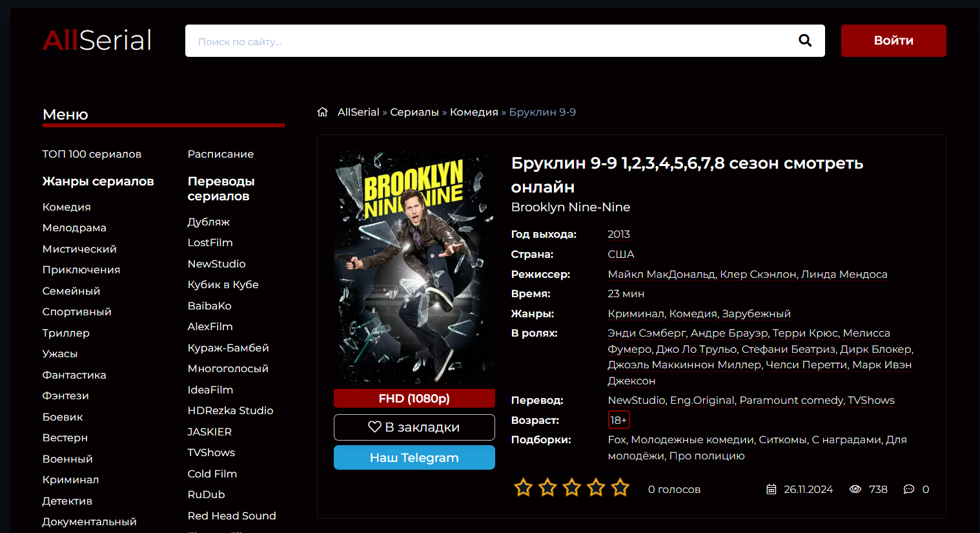980x533 pixels.
Task: Click the eye views icon
Action: tap(855, 490)
